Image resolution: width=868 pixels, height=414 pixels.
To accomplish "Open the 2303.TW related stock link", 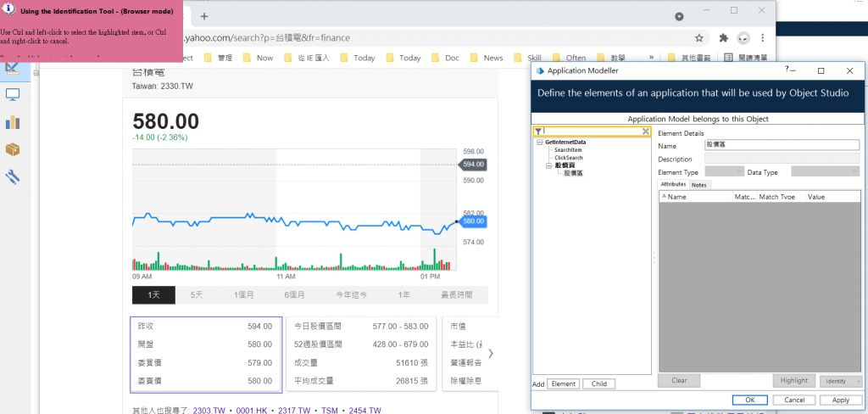I will click(209, 411).
